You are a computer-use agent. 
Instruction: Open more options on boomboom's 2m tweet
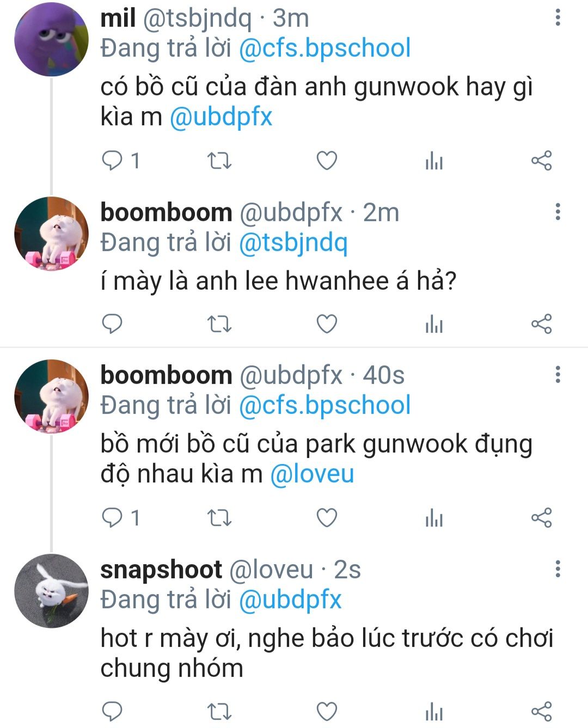pos(558,212)
